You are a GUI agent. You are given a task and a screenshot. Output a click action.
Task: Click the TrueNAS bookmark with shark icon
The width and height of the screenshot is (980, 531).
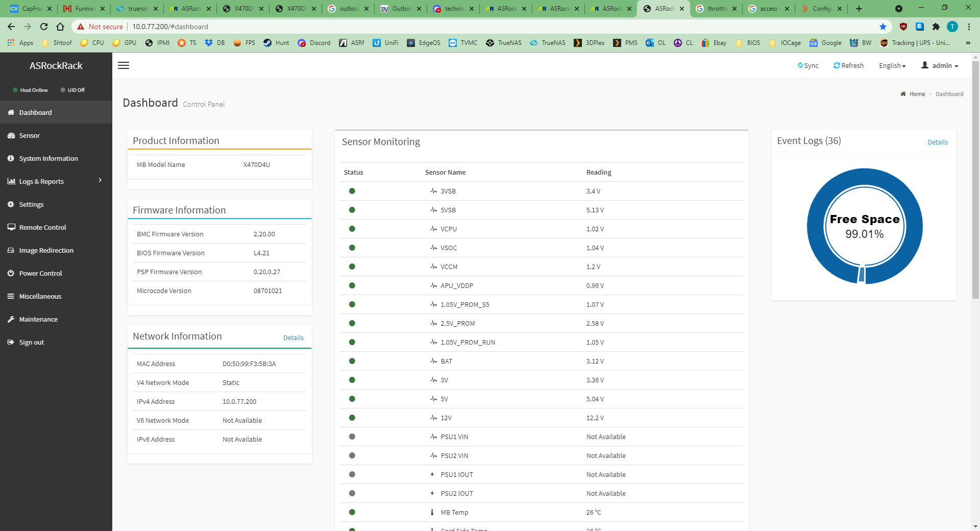(x=548, y=43)
